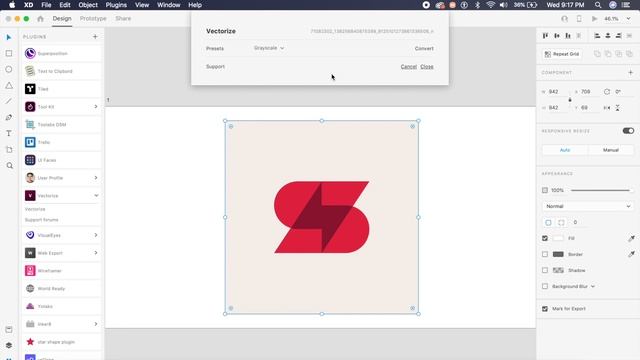Select Auto responsive resize mode
640x360 pixels.
[565, 150]
